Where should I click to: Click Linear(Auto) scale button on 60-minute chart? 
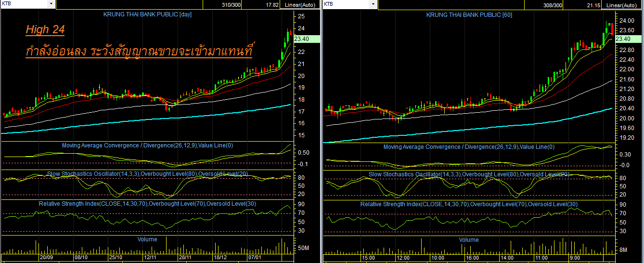point(621,5)
